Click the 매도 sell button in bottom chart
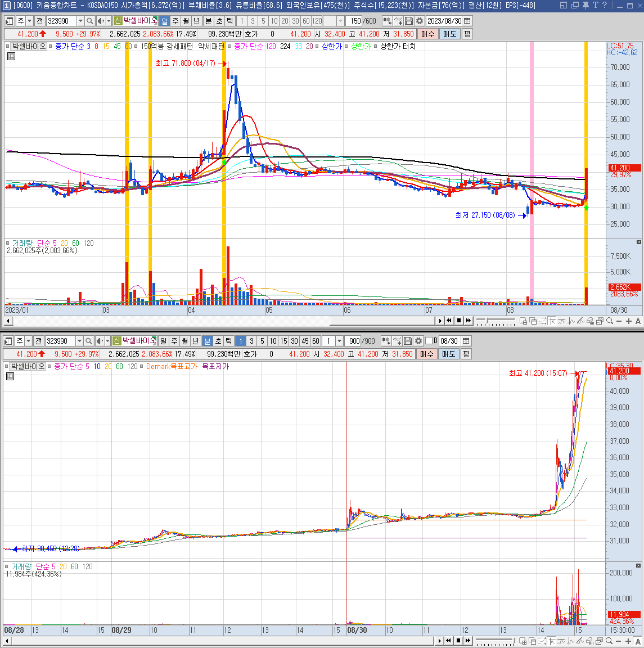The image size is (644, 648). coord(448,354)
